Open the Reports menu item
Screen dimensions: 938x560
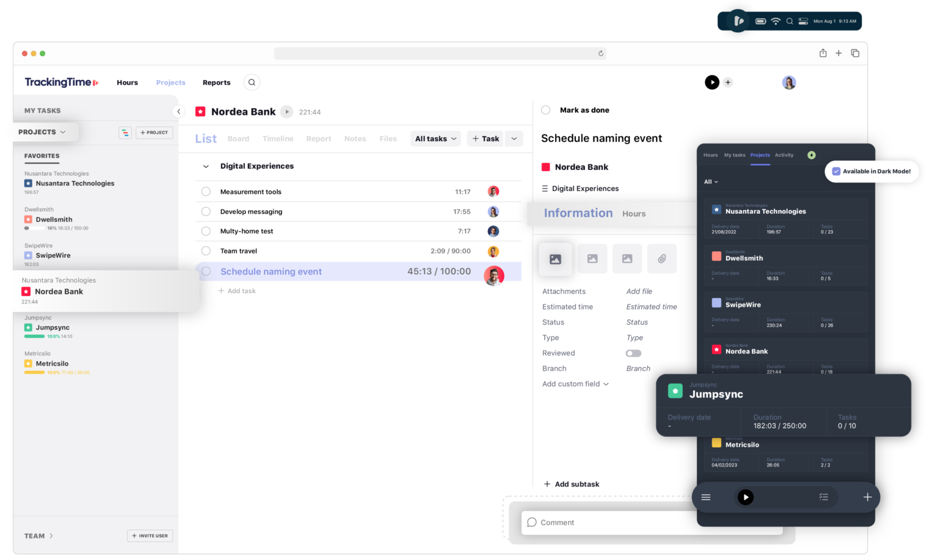[216, 82]
